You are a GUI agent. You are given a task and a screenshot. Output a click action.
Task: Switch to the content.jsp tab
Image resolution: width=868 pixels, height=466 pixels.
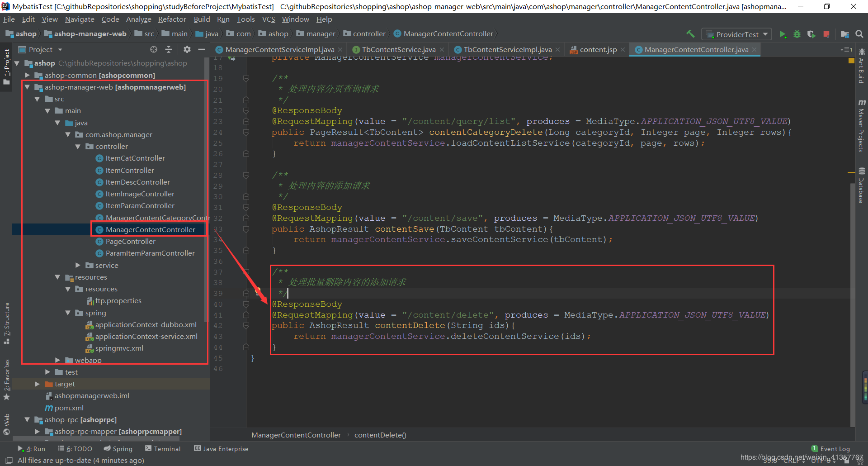[x=598, y=50]
